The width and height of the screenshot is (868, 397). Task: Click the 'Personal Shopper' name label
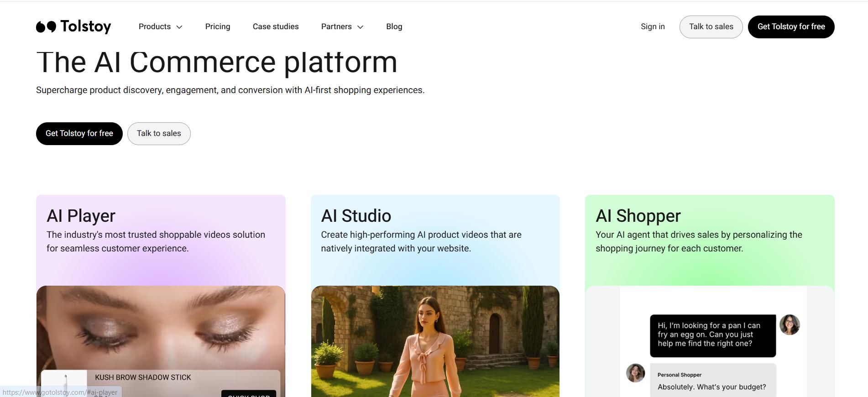coord(680,375)
